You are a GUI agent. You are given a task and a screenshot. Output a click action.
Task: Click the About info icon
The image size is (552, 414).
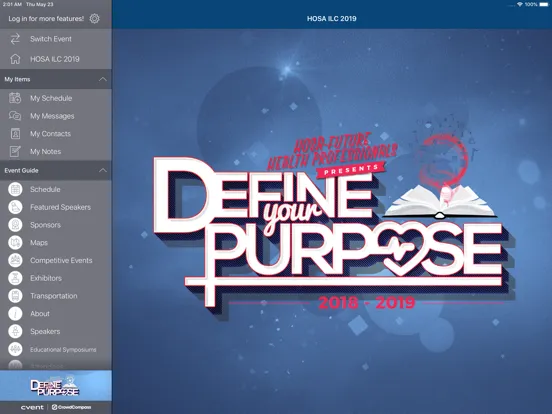(x=15, y=314)
